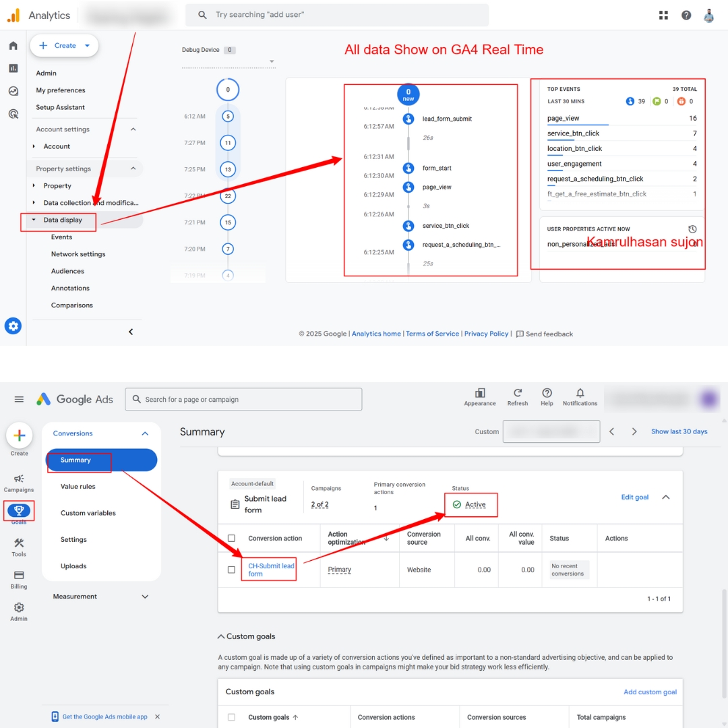The image size is (728, 728).
Task: Click the user properties history icon
Action: [x=692, y=229]
